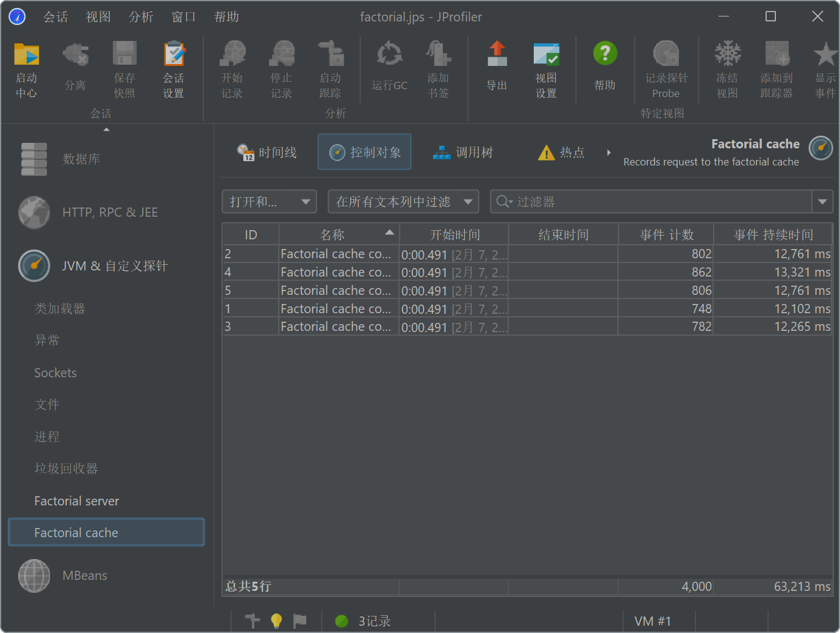840x633 pixels.
Task: Open the 分析 menu
Action: point(141,17)
